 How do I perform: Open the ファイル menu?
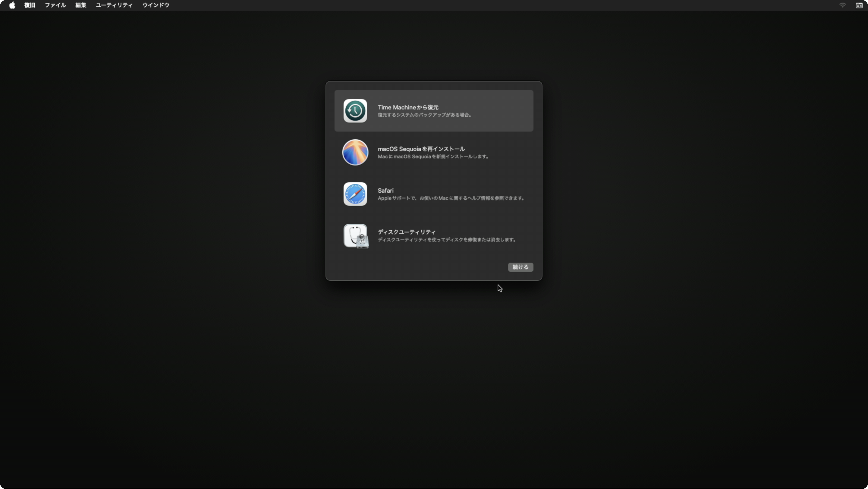pos(55,5)
